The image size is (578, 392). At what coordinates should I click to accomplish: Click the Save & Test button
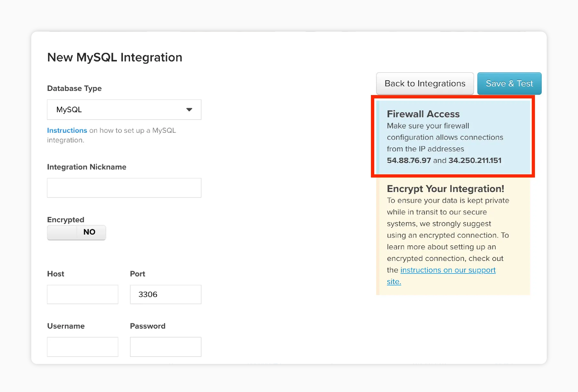click(509, 83)
